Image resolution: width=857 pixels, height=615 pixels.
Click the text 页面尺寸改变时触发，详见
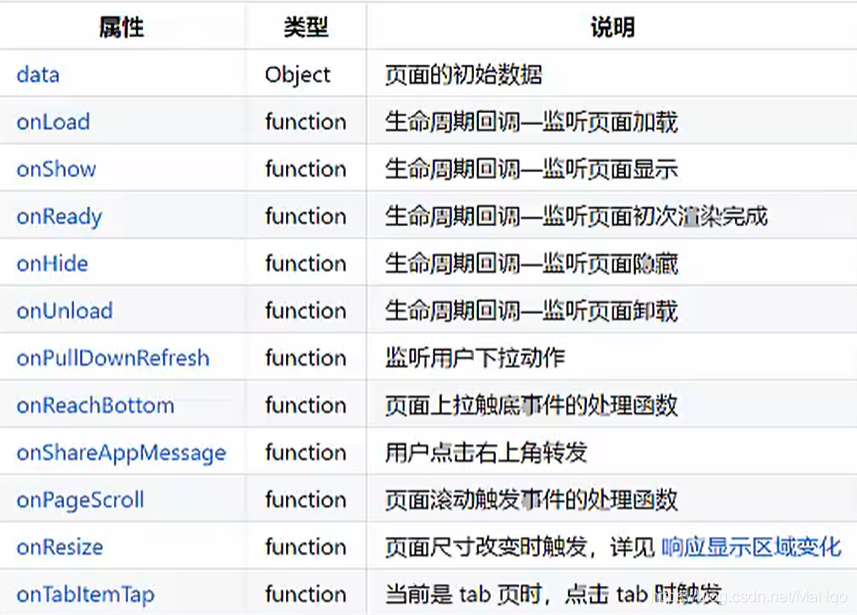coord(520,547)
